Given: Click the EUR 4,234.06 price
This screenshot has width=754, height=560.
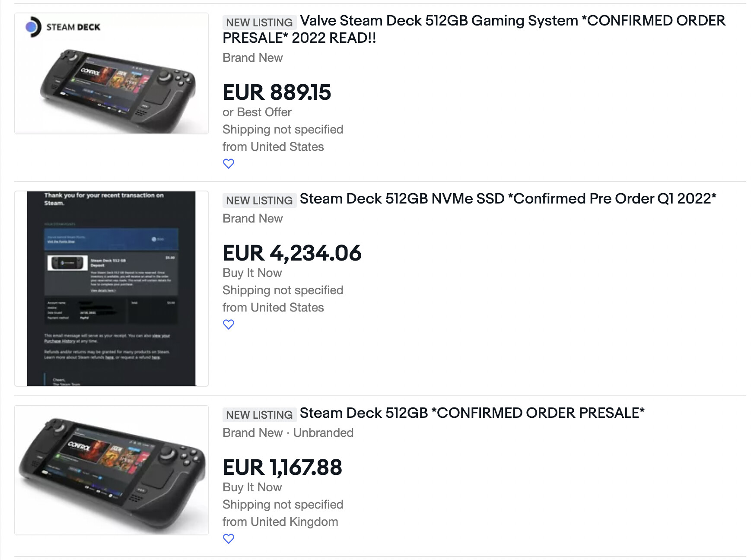Looking at the screenshot, I should (x=292, y=253).
